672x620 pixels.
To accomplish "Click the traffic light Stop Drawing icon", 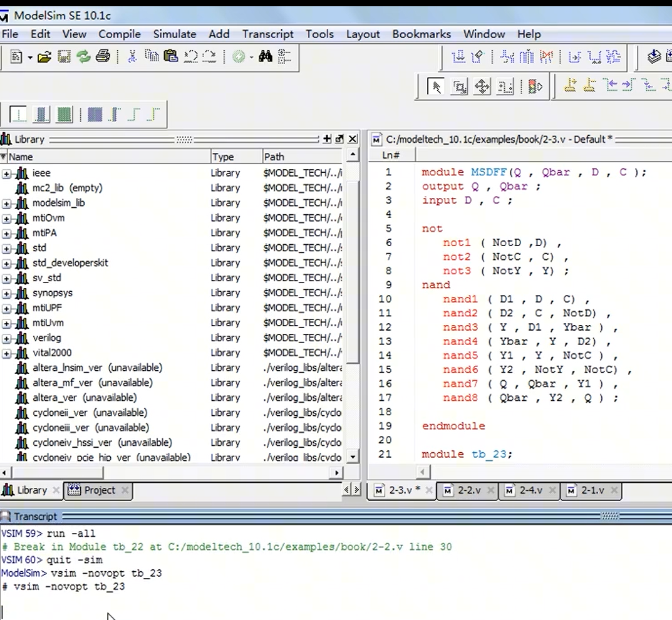I will point(535,87).
